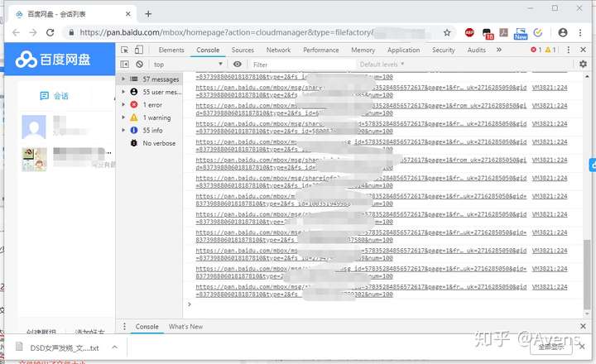The width and height of the screenshot is (596, 364).
Task: Open the first VM3821:224 source link
Action: (550, 88)
